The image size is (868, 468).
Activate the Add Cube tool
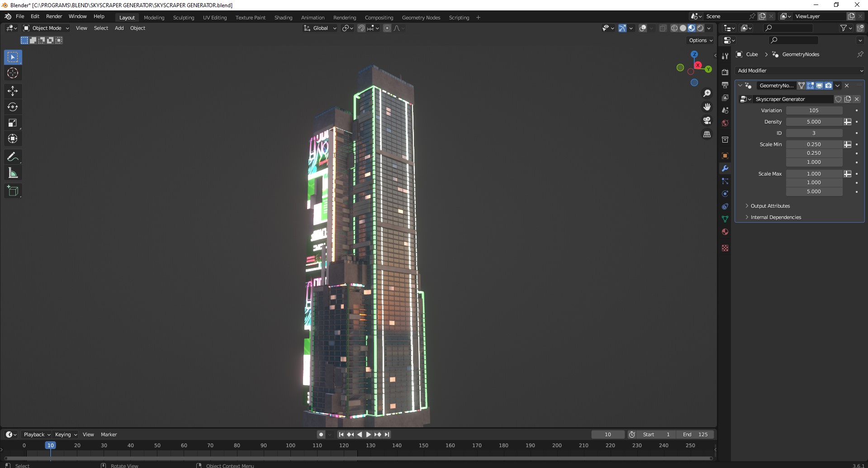(13, 191)
